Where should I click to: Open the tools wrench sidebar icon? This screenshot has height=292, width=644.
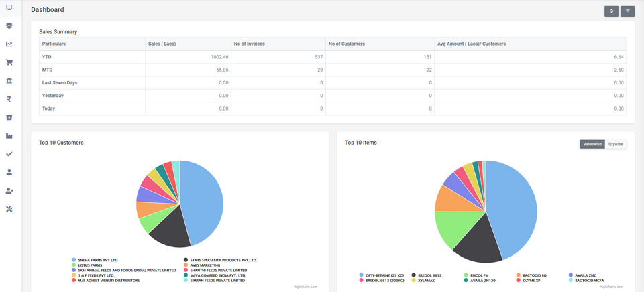[x=9, y=209]
